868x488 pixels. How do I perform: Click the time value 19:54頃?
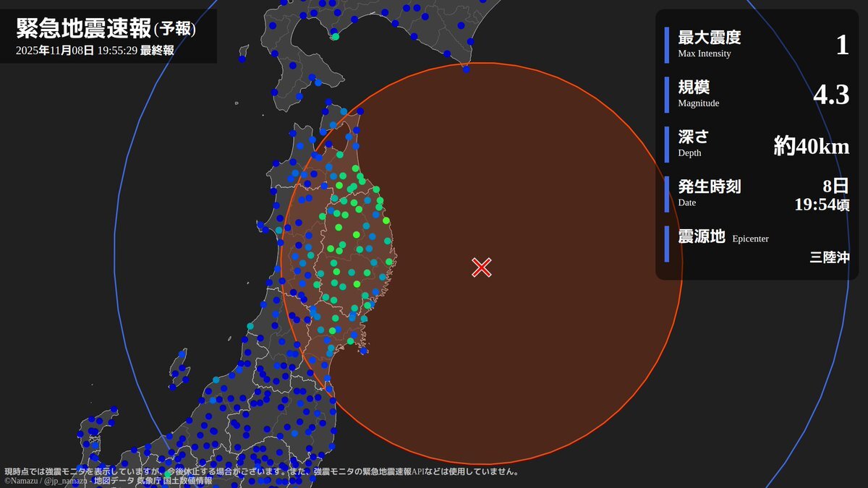coord(822,205)
